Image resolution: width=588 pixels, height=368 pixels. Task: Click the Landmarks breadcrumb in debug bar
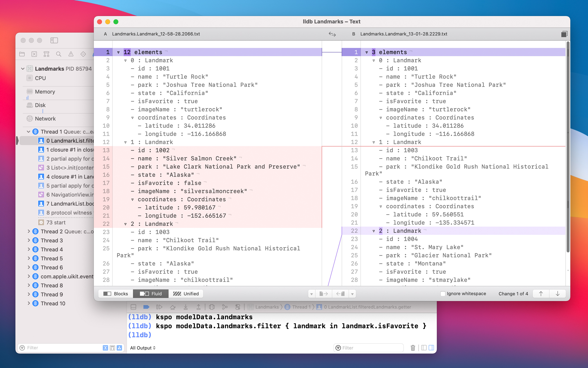pos(263,307)
